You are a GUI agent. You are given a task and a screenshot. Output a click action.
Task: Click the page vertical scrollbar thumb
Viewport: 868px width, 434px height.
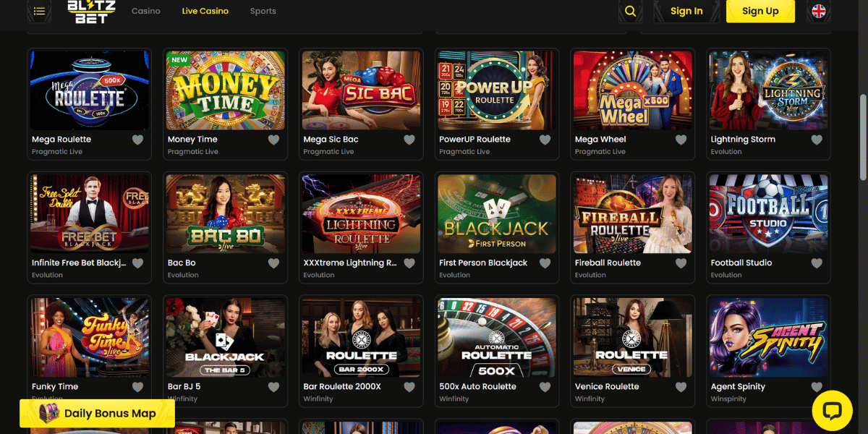coord(862,137)
